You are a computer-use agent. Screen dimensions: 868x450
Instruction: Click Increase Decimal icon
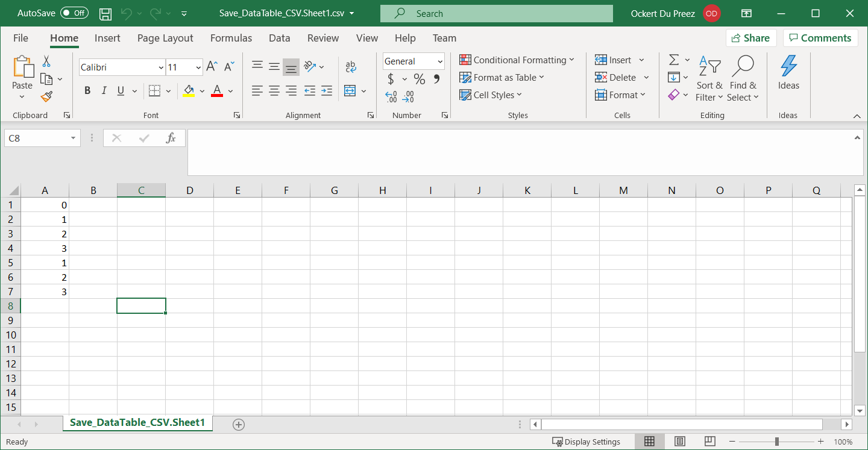pos(391,96)
